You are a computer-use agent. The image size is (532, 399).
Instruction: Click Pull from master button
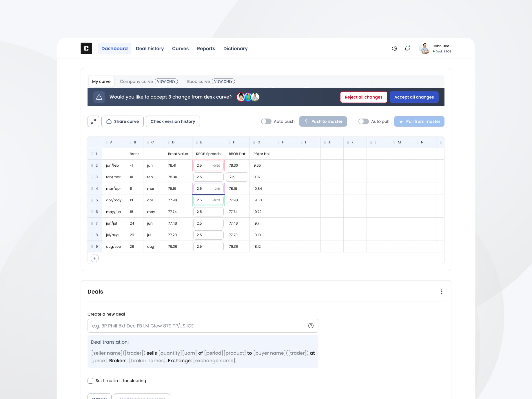419,121
